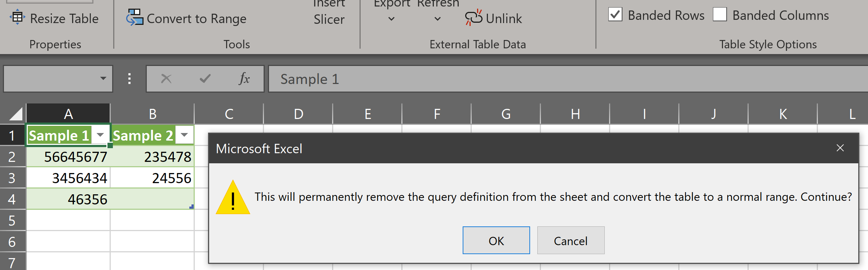868x270 pixels.
Task: Click the formula bar enter checkmark icon
Action: [x=205, y=79]
